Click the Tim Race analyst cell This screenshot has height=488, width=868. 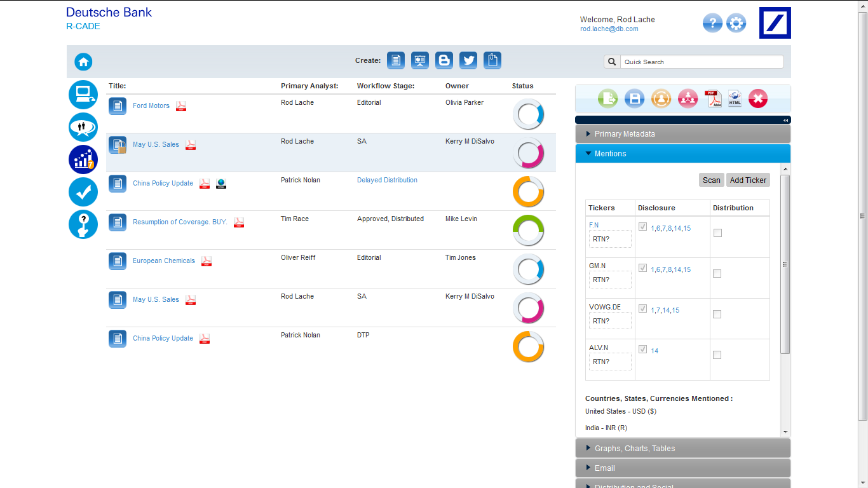click(295, 219)
